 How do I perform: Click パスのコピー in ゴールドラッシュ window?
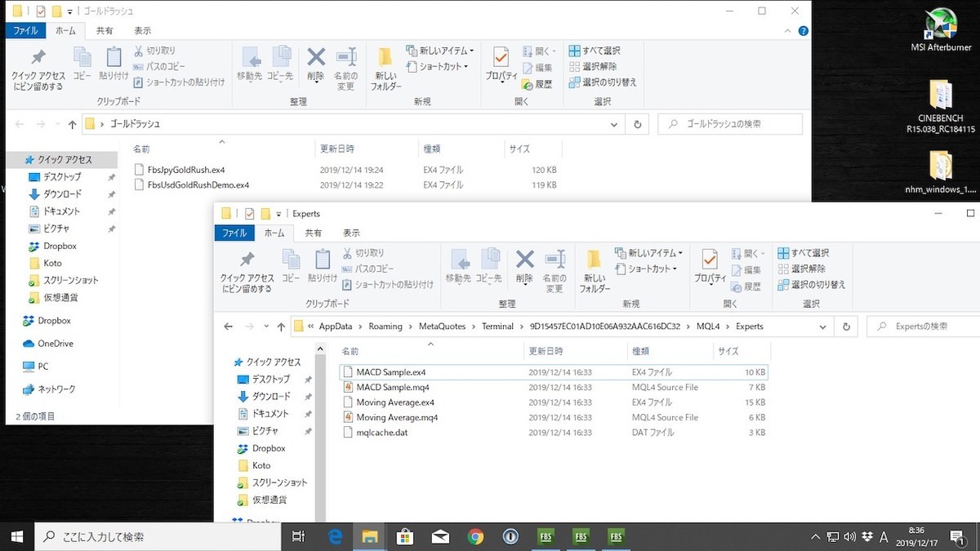[160, 66]
